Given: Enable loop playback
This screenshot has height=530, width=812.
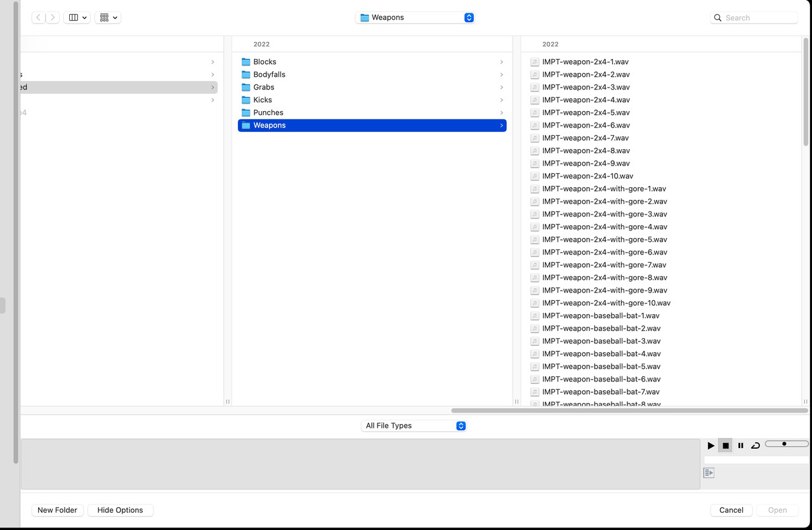Looking at the screenshot, I should click(x=755, y=445).
